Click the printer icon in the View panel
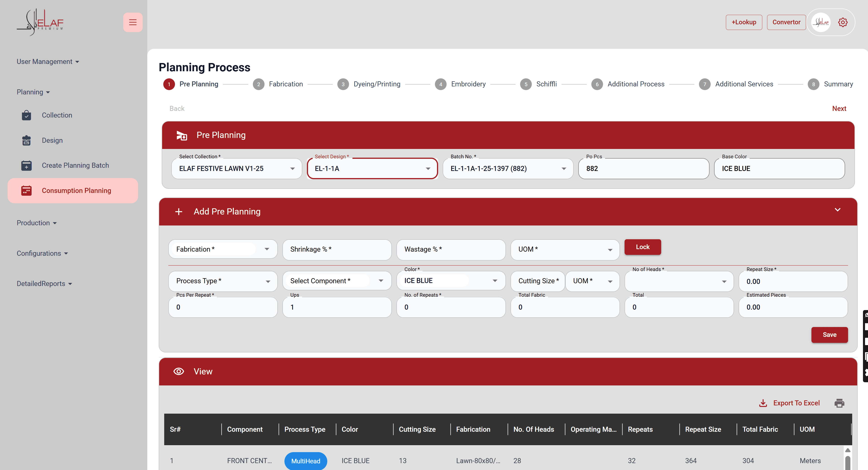The image size is (868, 470). click(x=839, y=403)
